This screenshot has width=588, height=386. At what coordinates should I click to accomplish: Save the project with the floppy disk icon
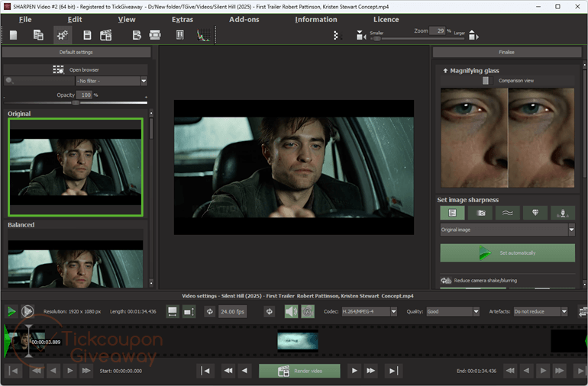click(x=87, y=35)
